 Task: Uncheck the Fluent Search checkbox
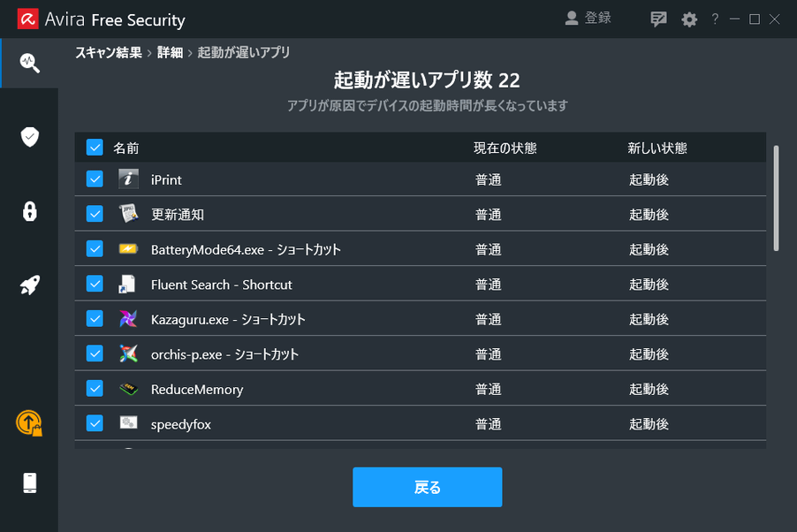95,284
